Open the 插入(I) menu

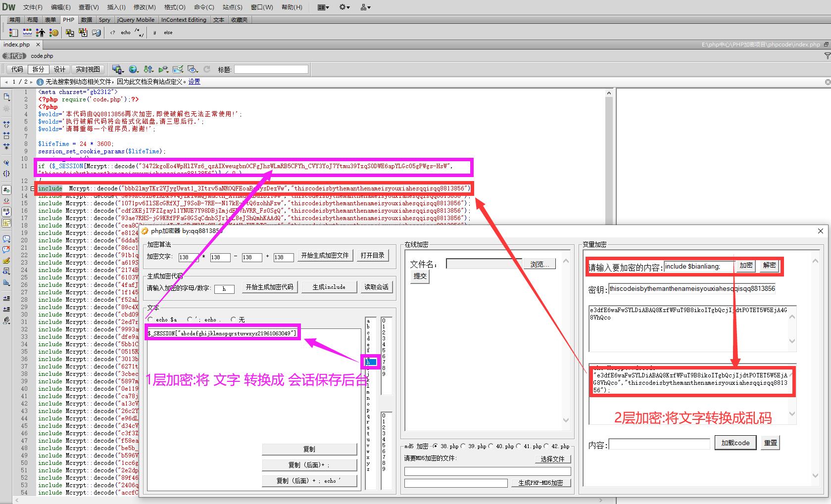coord(116,7)
